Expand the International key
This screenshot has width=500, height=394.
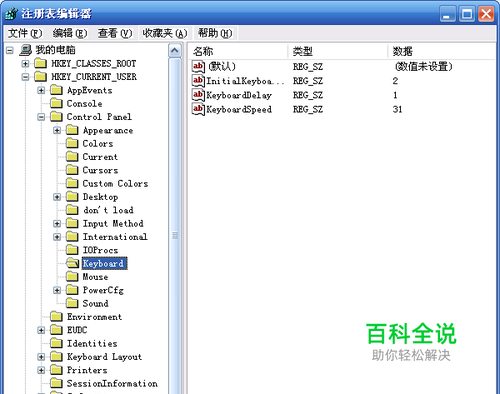coord(57,237)
